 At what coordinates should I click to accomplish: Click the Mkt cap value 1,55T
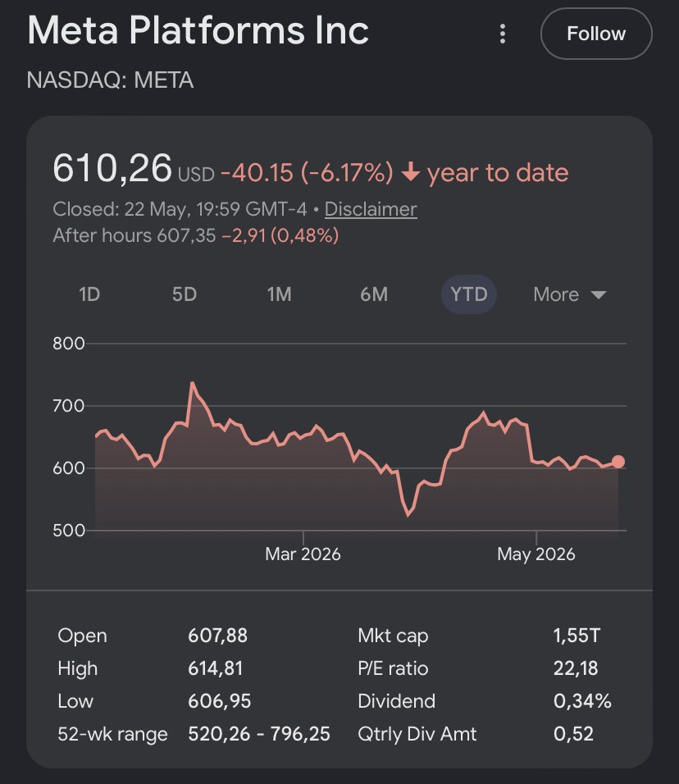(x=576, y=636)
